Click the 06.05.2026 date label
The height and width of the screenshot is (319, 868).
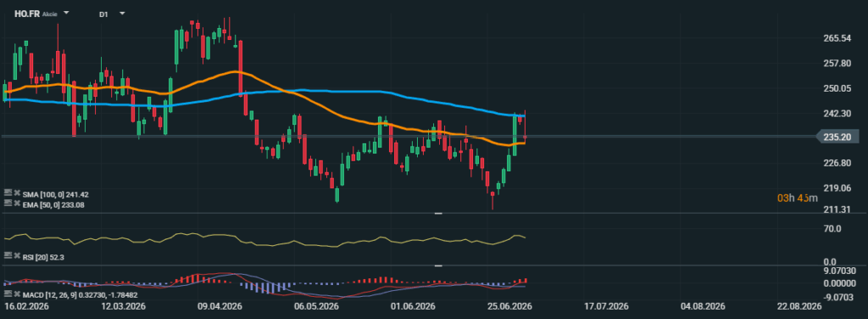pos(316,307)
